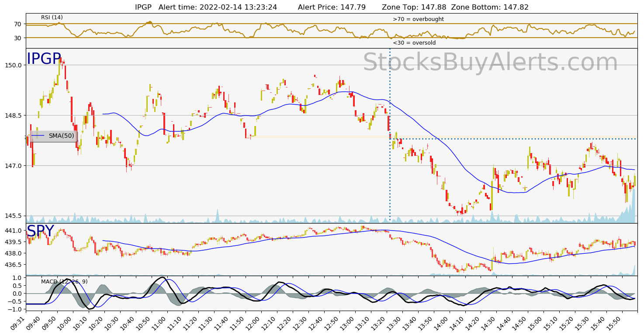Click the alert time 2022-02-14 13:23:24 text
Screen dimensions: 644x336
click(x=218, y=7)
